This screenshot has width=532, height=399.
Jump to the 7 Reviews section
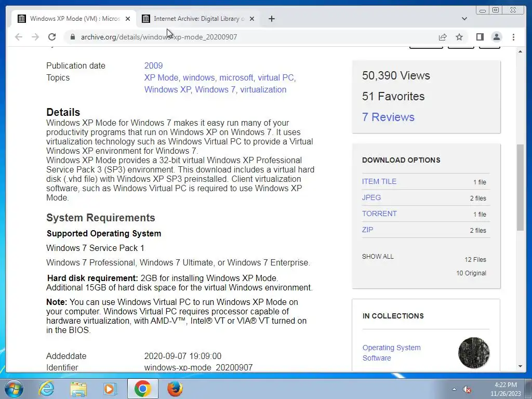point(388,117)
